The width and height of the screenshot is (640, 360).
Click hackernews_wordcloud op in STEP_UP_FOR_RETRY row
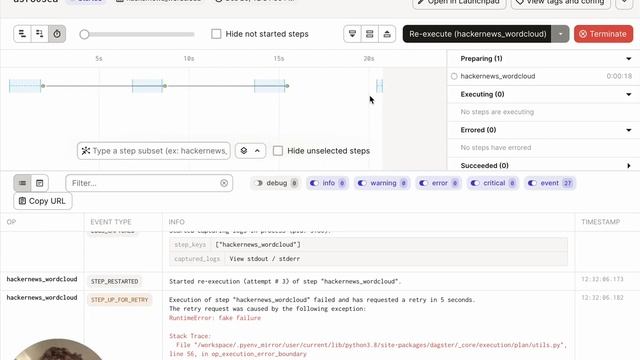[42, 298]
